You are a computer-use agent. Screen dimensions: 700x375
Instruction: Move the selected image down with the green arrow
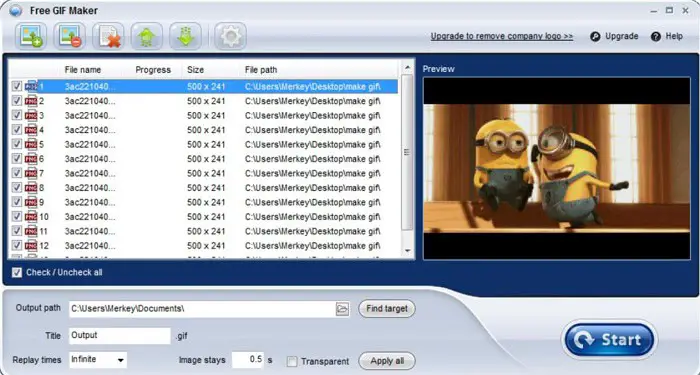pos(185,36)
